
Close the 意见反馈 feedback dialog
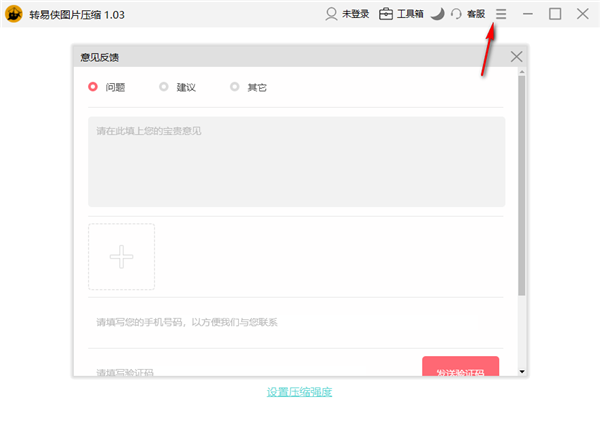[x=516, y=57]
